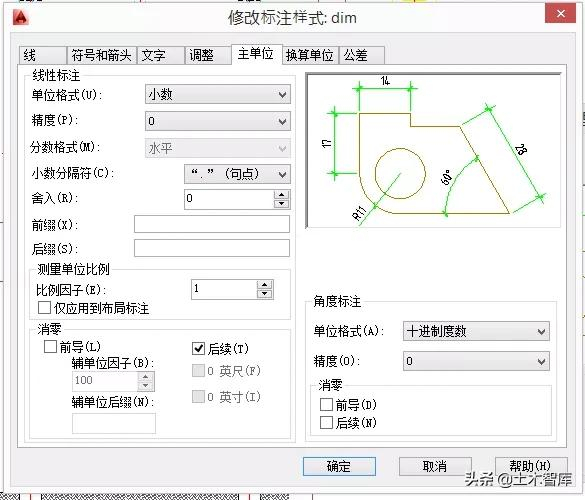Toggle the 0 英尺(F) checkbox
The height and width of the screenshot is (500, 585).
pyautogui.click(x=198, y=371)
